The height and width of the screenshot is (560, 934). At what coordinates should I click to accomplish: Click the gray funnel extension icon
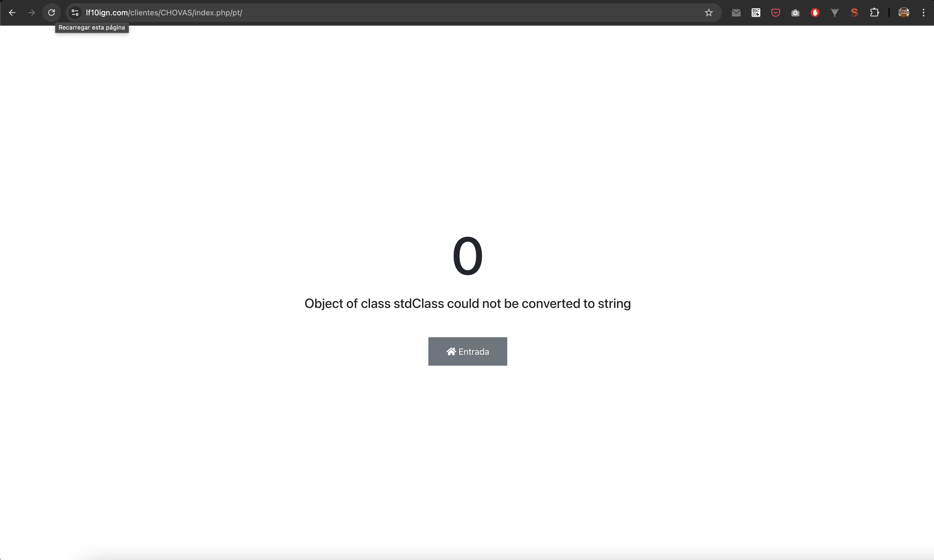click(x=835, y=13)
